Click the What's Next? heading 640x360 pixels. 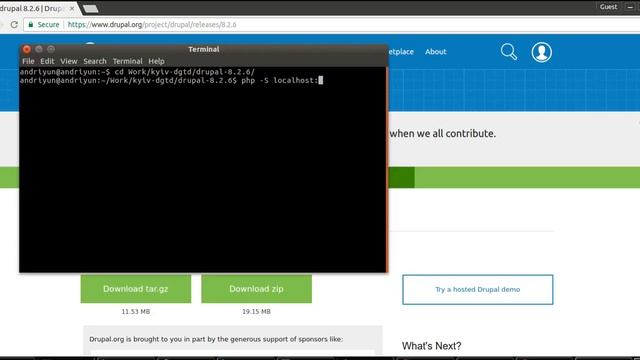click(x=431, y=346)
